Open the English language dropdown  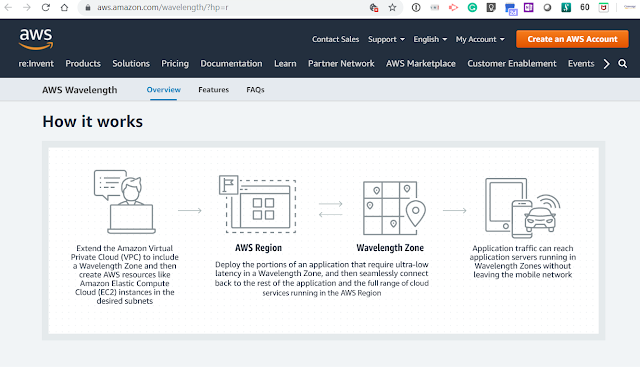click(x=430, y=39)
